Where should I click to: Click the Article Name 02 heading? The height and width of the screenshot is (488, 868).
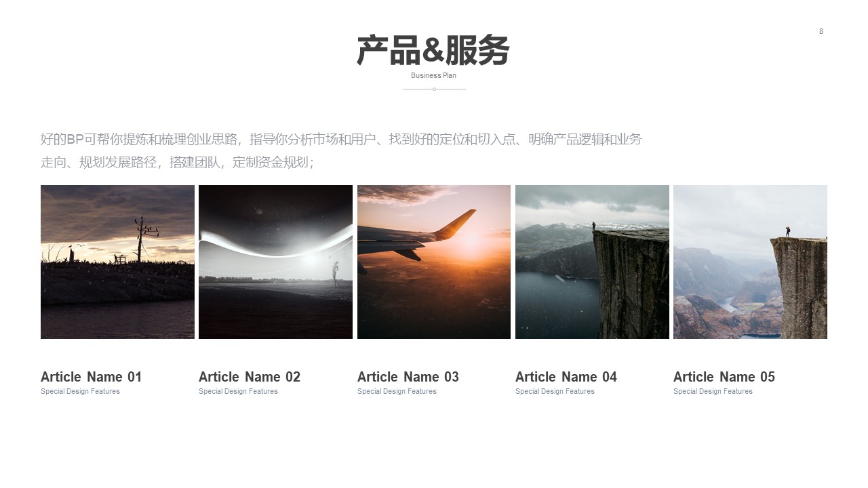[250, 377]
